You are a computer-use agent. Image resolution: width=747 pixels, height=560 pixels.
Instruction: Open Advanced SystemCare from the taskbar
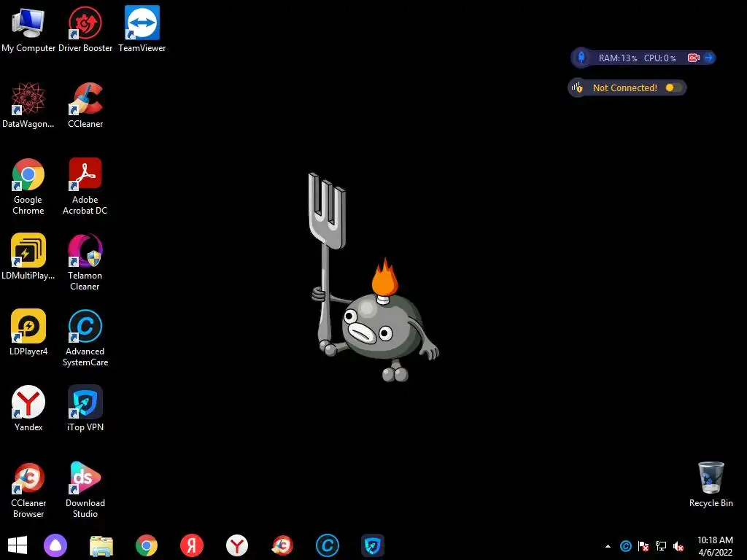328,545
